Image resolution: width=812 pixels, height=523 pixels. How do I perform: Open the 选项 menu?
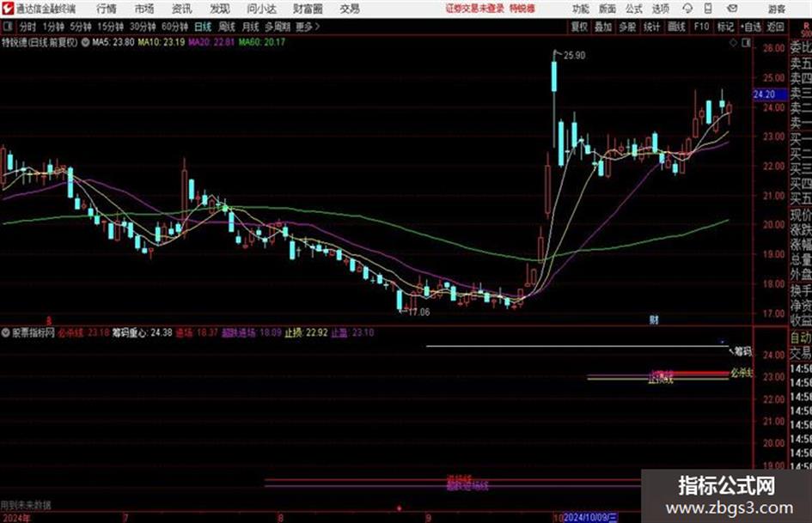tap(660, 9)
